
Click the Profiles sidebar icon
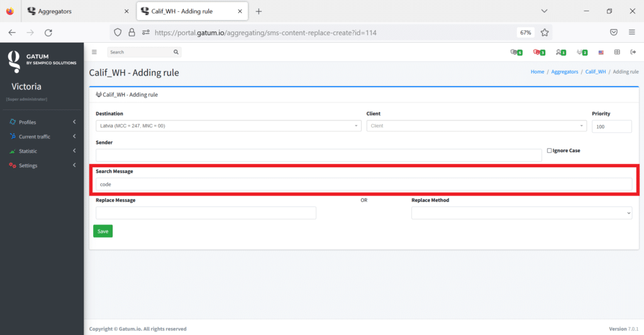[13, 122]
